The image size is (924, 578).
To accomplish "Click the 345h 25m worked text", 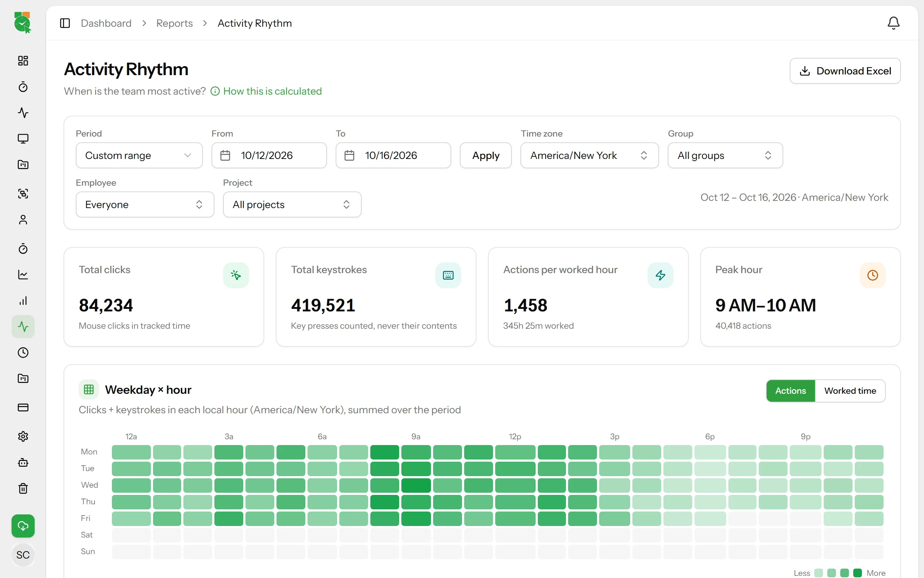I will coord(539,326).
